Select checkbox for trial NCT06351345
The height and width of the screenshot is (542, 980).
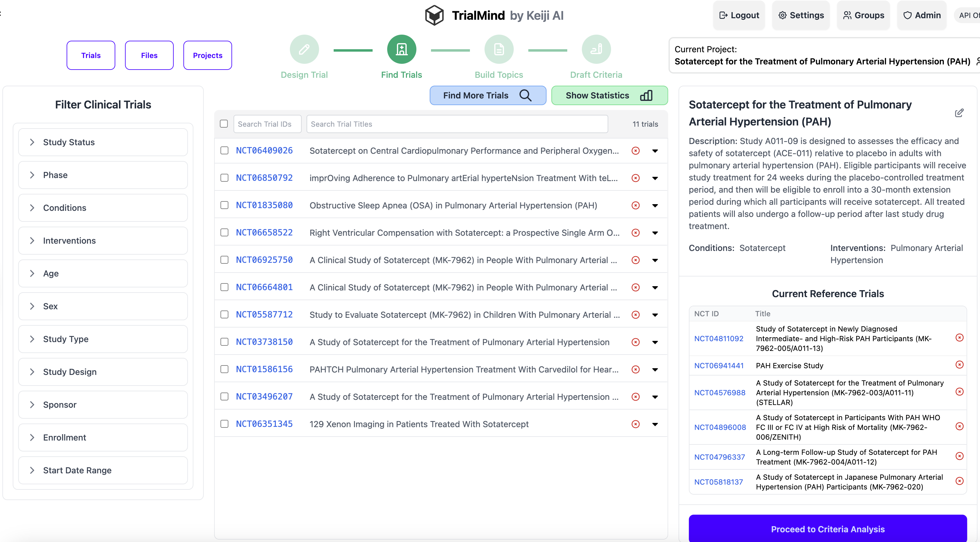tap(224, 424)
